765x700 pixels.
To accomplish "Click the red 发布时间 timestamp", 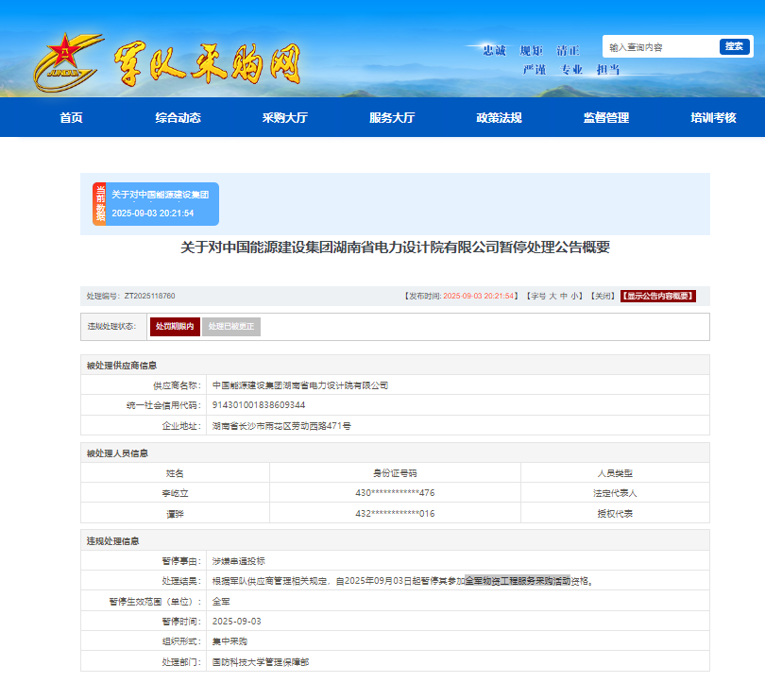I will [x=479, y=296].
